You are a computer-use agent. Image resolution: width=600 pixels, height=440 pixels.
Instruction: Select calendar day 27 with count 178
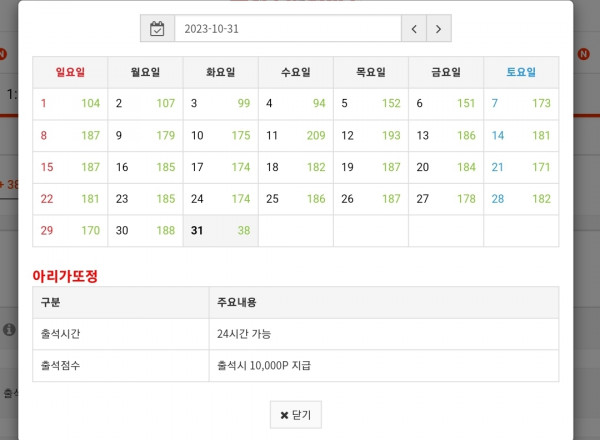[446, 199]
